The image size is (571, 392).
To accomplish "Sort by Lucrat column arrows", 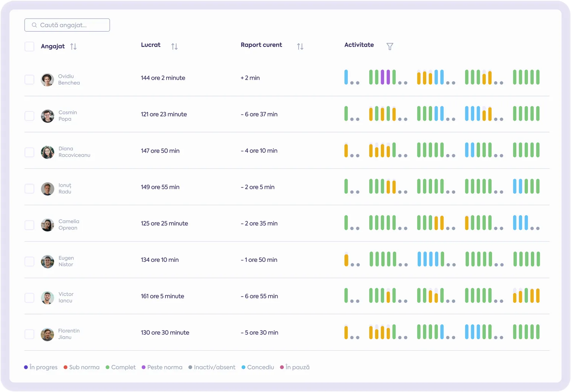I will [174, 46].
